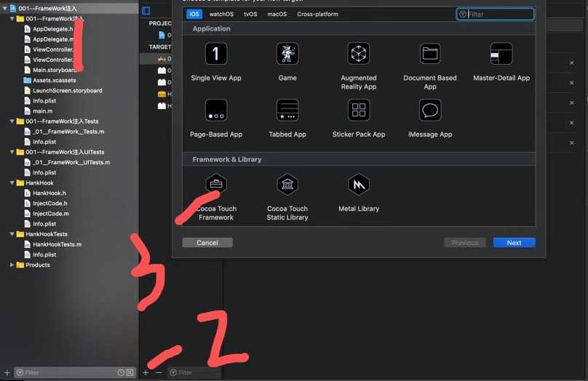Open AppDelegate.m file
Viewport: 588px width, 381px height.
[x=49, y=39]
